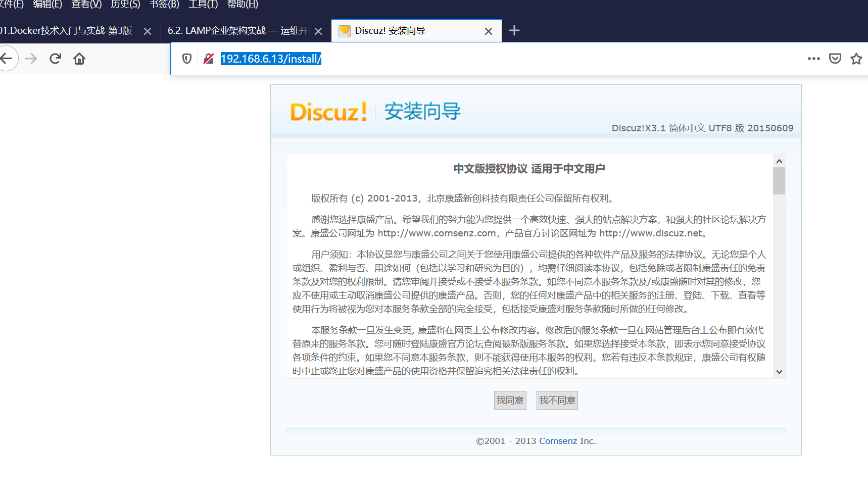The image size is (868, 502).
Task: Open the 历史(S) menu
Action: pos(125,4)
